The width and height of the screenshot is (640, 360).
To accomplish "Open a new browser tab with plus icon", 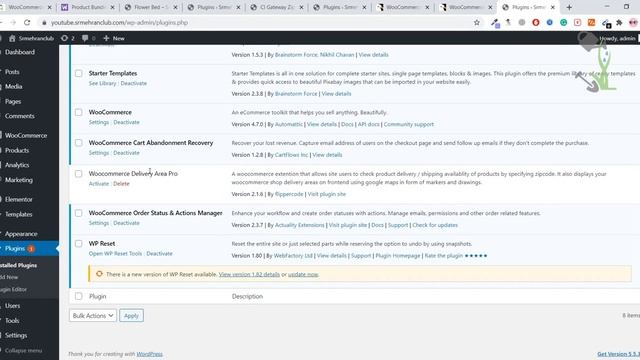I will [569, 7].
